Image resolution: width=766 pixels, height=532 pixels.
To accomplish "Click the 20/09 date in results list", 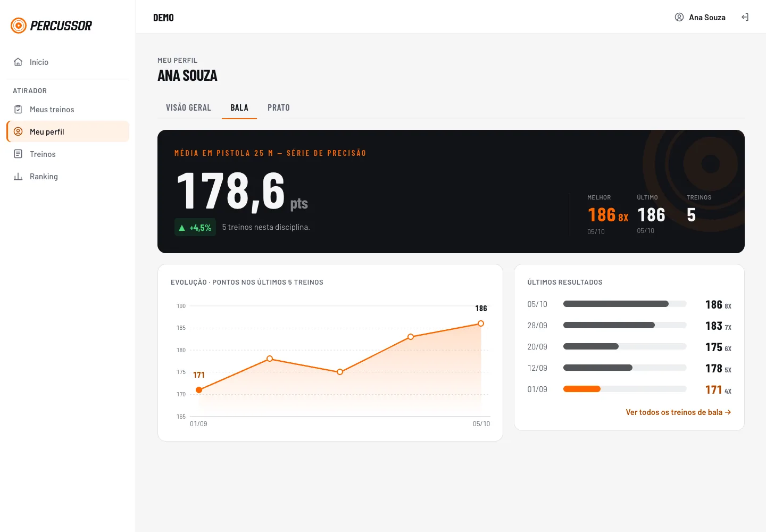I will tap(537, 347).
